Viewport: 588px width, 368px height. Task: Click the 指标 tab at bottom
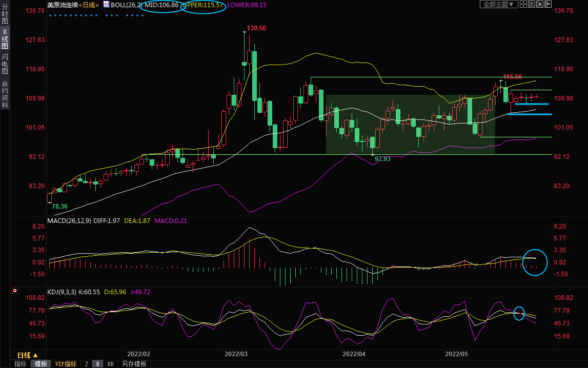21,364
